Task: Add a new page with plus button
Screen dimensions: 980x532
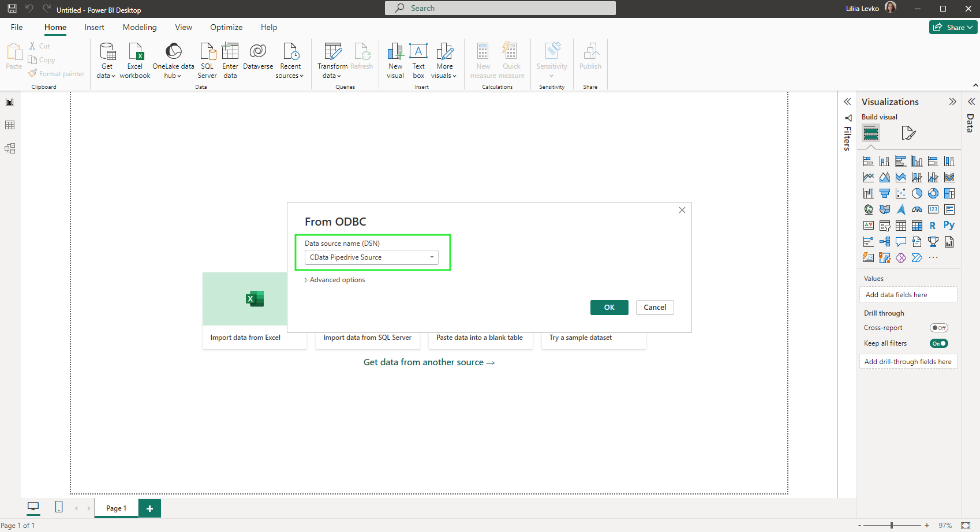Action: [x=149, y=508]
